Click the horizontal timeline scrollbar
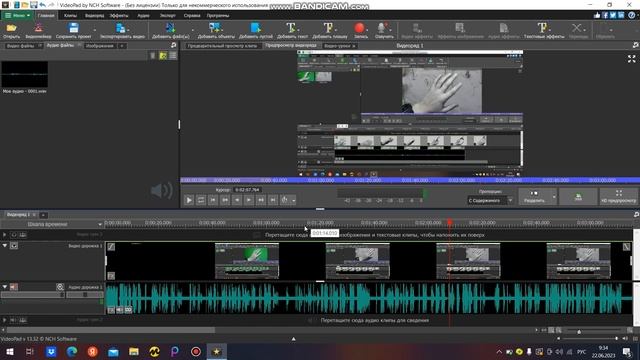The height and width of the screenshot is (360, 640). [x=110, y=330]
